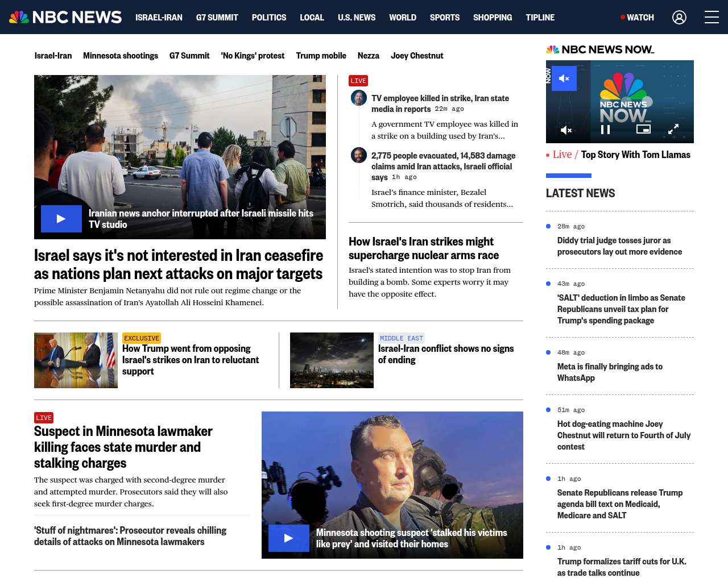Open TV employee killed in strike live update
The width and height of the screenshot is (728, 582).
440,103
